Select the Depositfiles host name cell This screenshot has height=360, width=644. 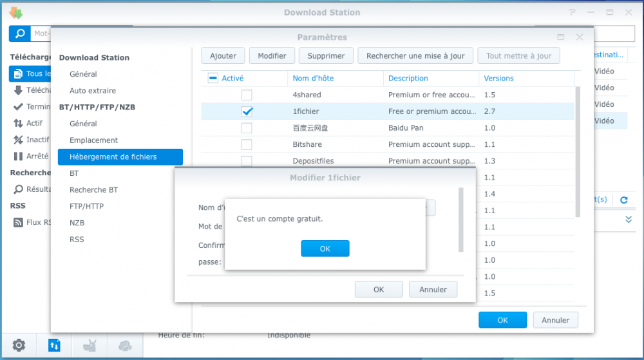pos(313,161)
